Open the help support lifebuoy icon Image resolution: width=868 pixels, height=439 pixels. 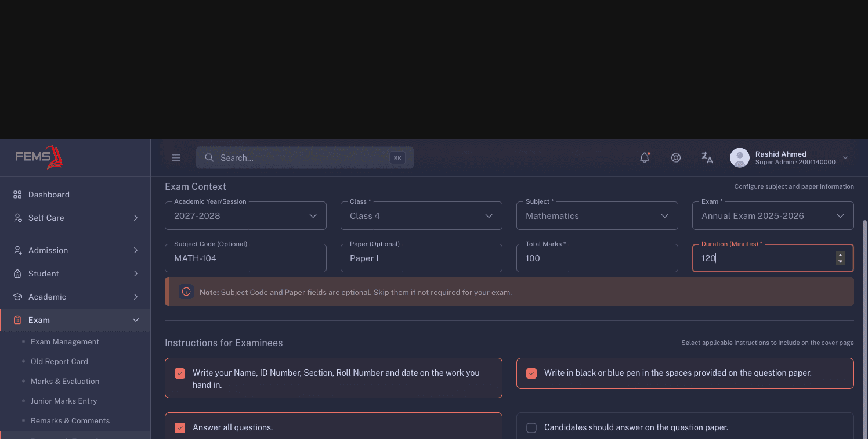(676, 157)
